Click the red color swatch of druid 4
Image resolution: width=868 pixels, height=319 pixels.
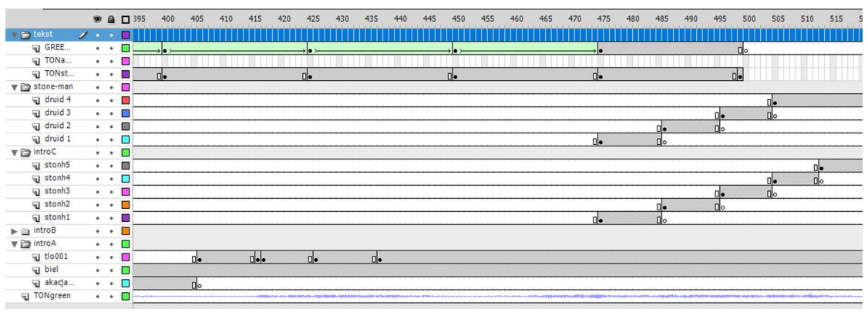pos(126,100)
